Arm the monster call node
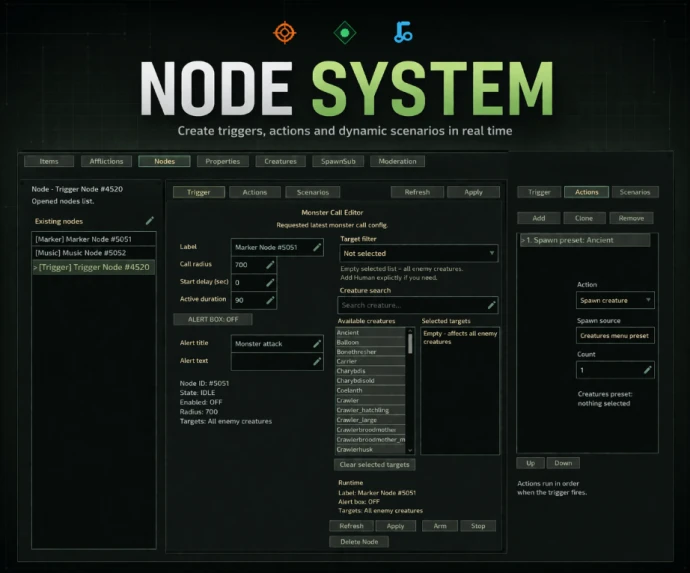Screen dimensions: 690x573 coord(440,526)
